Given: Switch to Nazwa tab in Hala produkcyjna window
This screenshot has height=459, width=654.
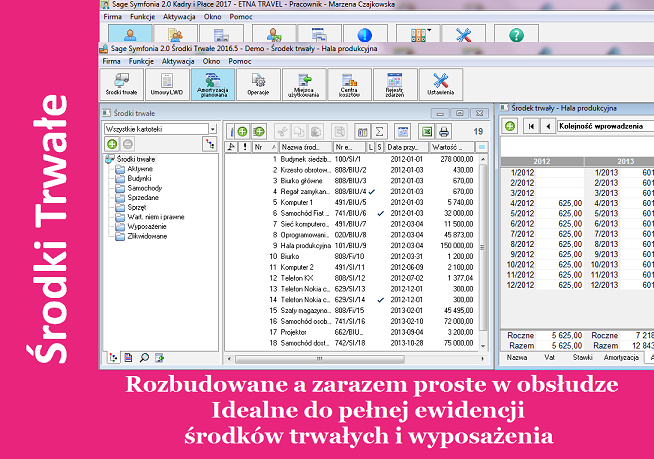Looking at the screenshot, I should coord(517,357).
